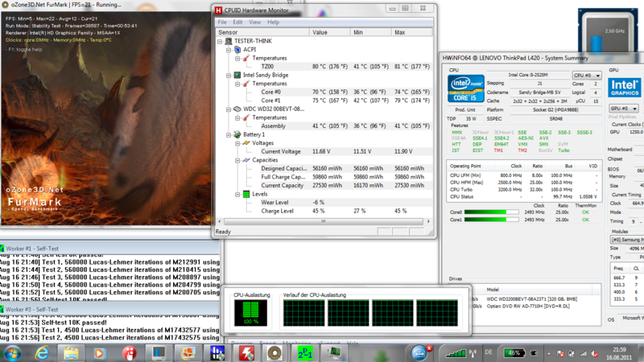Collapse the ACPI tree node
This screenshot has width=644, height=362.
point(229,50)
